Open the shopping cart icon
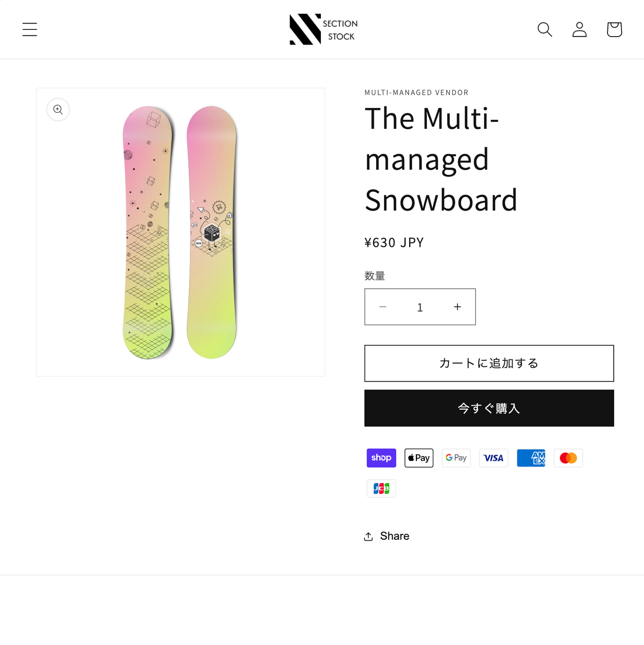This screenshot has width=644, height=645. coord(614,29)
